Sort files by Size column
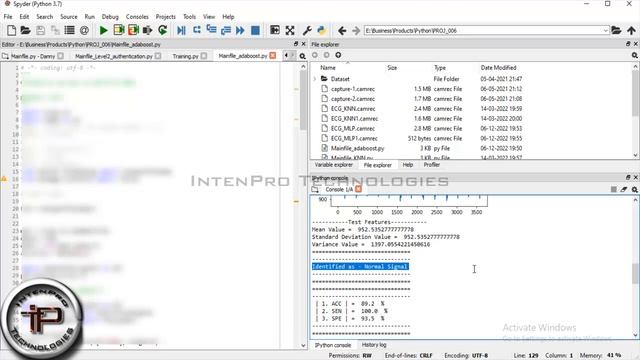This screenshot has height=360, width=640. point(392,68)
